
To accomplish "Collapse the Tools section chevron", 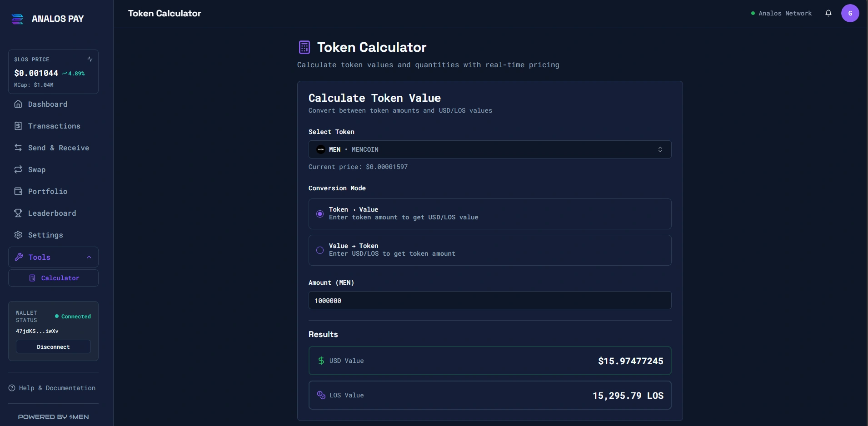I will 89,257.
